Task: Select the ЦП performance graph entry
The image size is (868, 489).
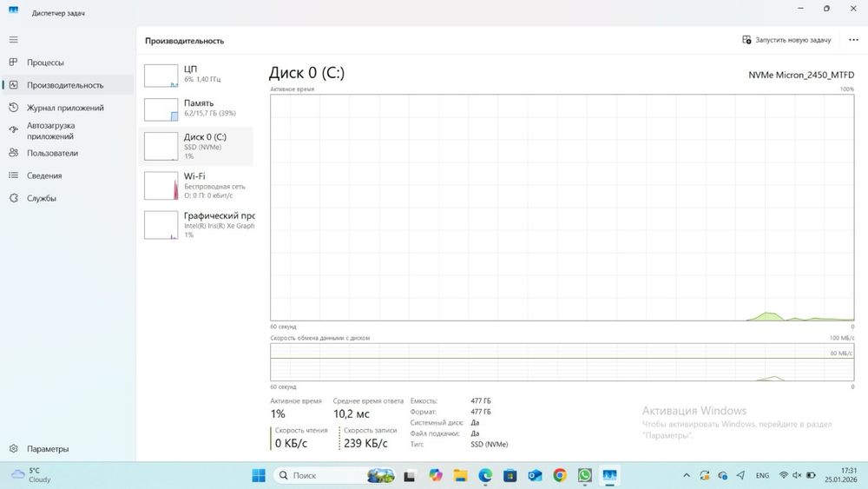Action: (196, 76)
